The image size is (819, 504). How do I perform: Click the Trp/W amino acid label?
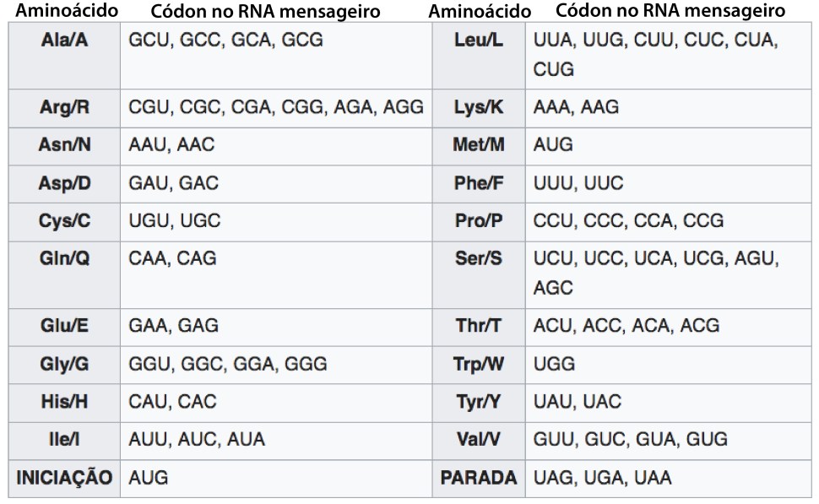coord(479,364)
